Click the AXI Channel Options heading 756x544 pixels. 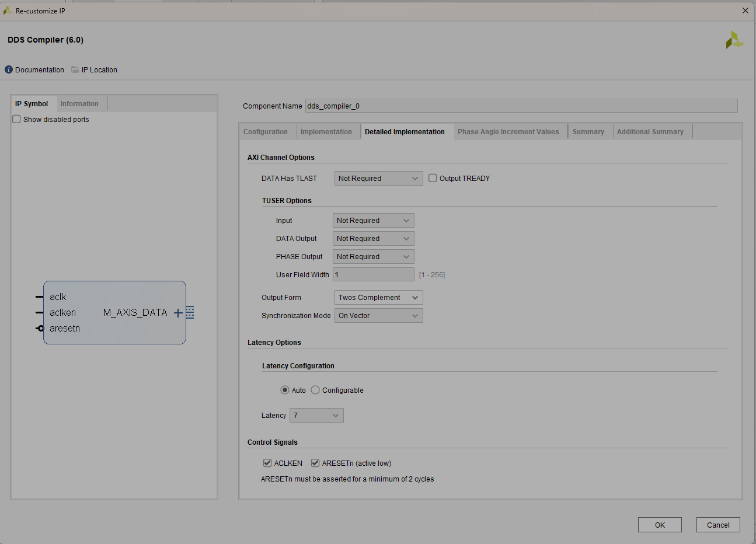[281, 158]
